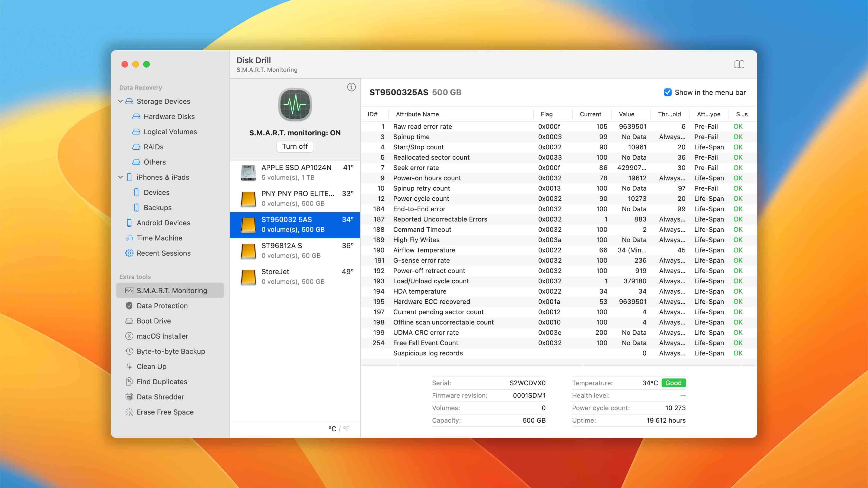Turn off S.M.A.R.T. monitoring

point(295,146)
